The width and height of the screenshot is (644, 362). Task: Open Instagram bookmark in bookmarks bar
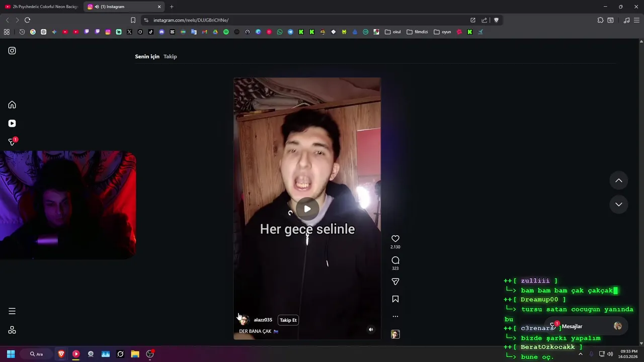click(108, 32)
